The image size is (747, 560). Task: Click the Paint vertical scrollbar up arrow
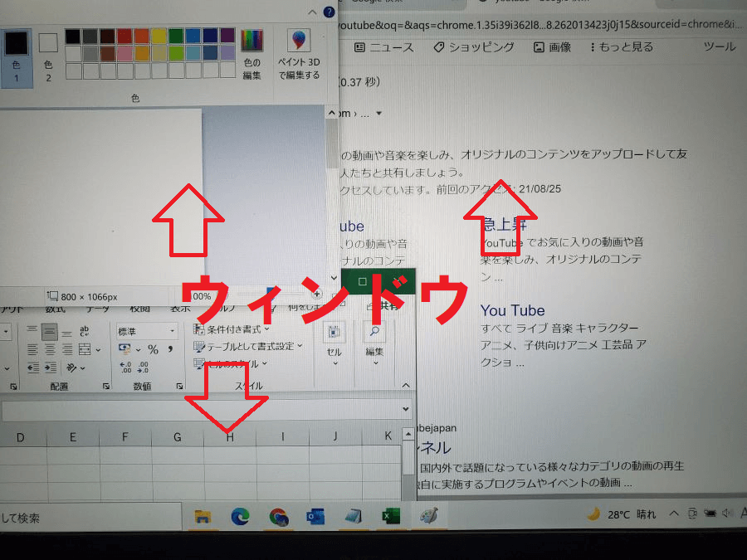point(332,113)
